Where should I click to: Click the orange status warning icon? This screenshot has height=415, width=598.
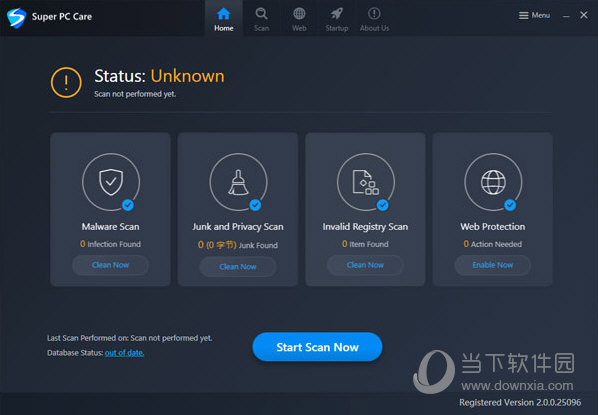tap(66, 82)
